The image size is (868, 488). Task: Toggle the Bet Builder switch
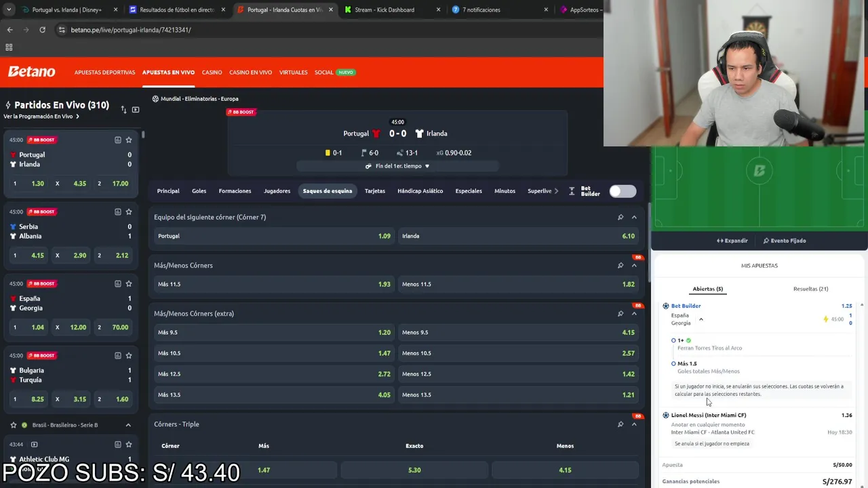tap(623, 191)
